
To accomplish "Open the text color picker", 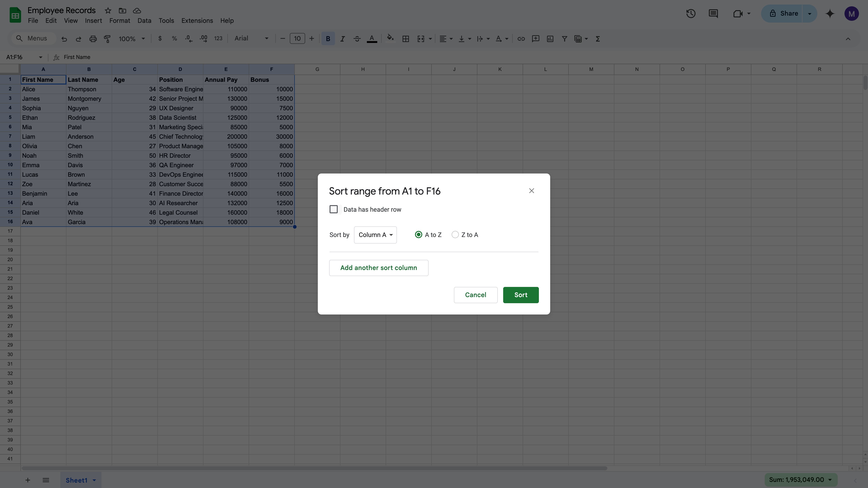I will tap(372, 39).
